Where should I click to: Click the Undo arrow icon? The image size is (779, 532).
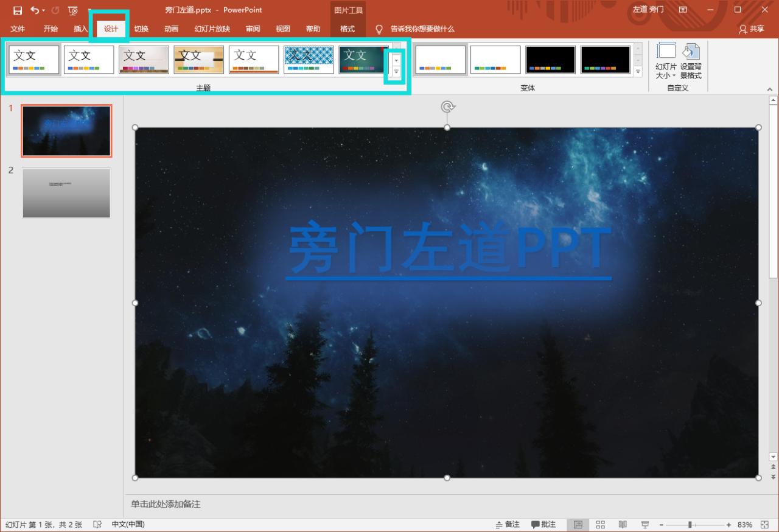[x=33, y=10]
